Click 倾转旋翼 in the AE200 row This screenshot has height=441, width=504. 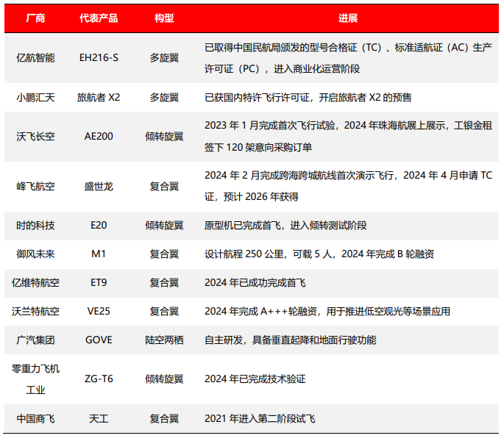(x=164, y=137)
